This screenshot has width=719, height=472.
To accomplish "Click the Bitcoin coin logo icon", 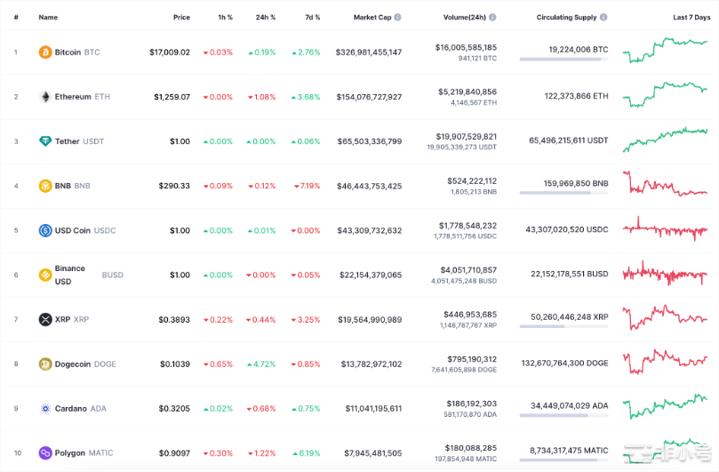I will coord(45,52).
